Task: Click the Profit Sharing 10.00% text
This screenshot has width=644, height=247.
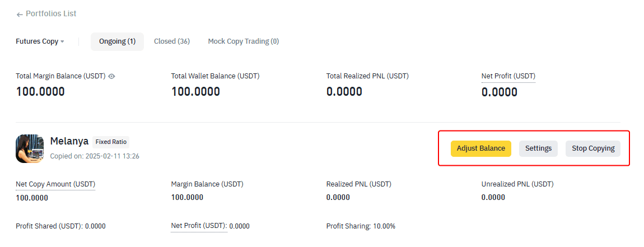Action: [x=361, y=226]
